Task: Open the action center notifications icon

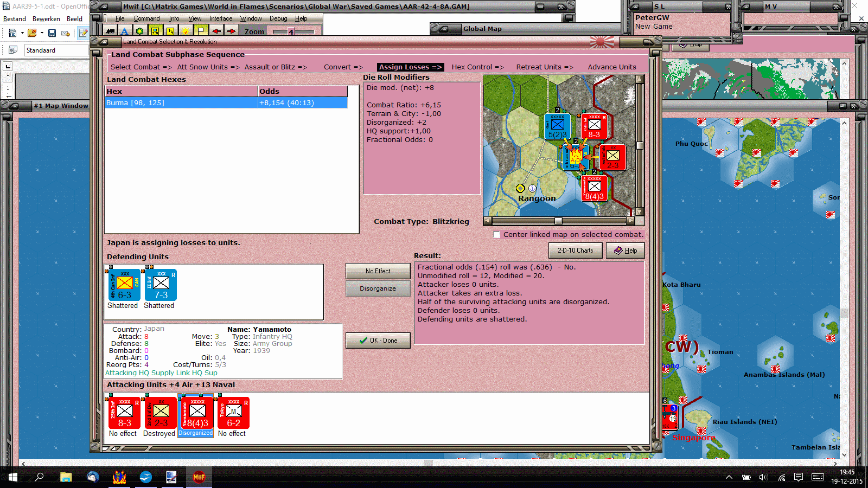Action: coord(799,477)
